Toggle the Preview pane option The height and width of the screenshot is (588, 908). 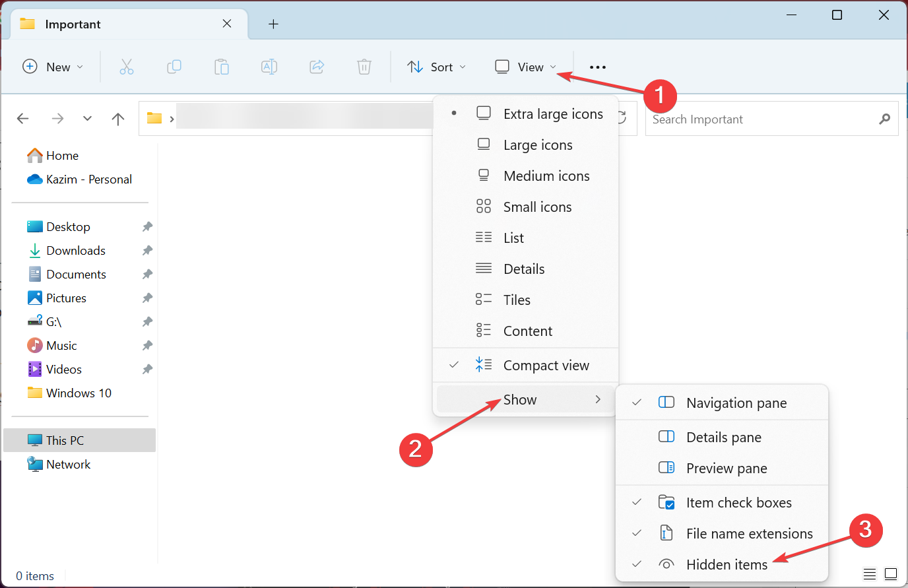(722, 469)
